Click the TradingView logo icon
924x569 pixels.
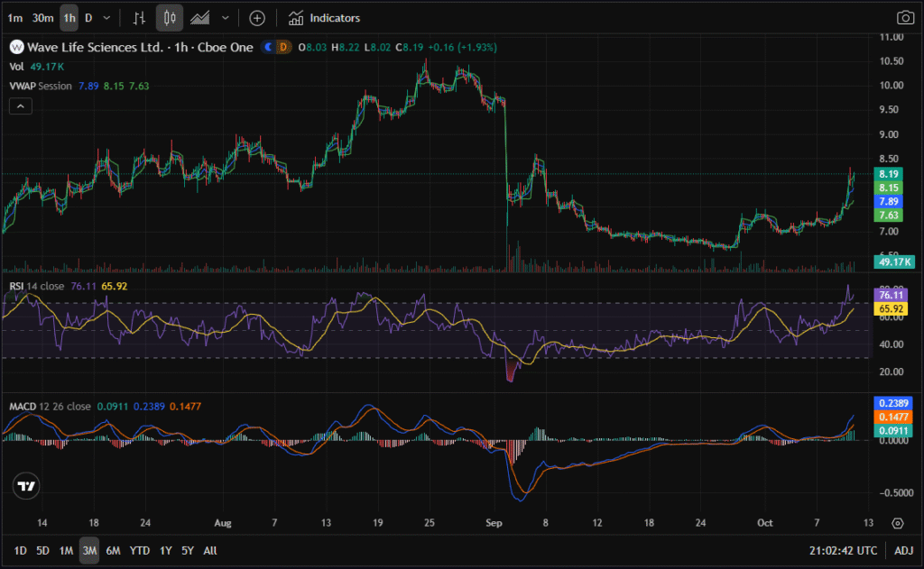(27, 486)
